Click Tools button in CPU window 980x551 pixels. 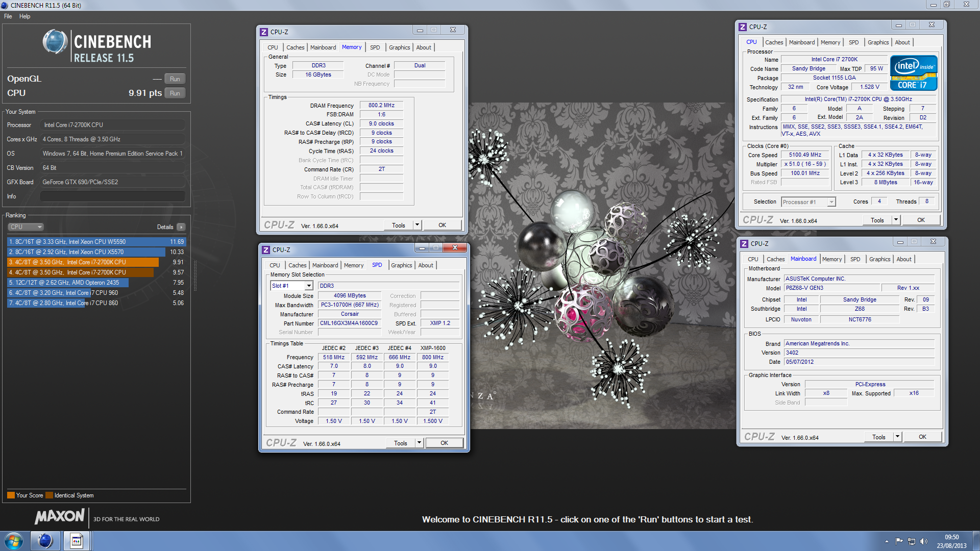point(877,220)
